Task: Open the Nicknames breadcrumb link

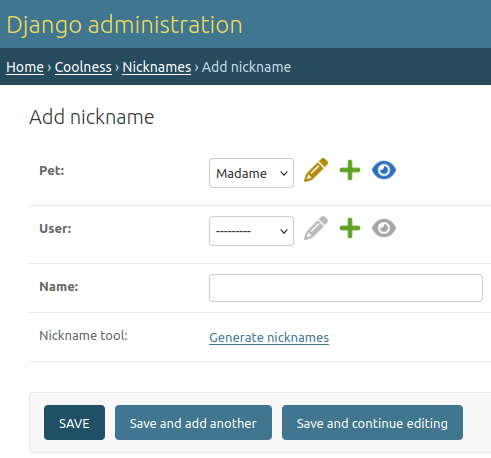Action: [157, 67]
